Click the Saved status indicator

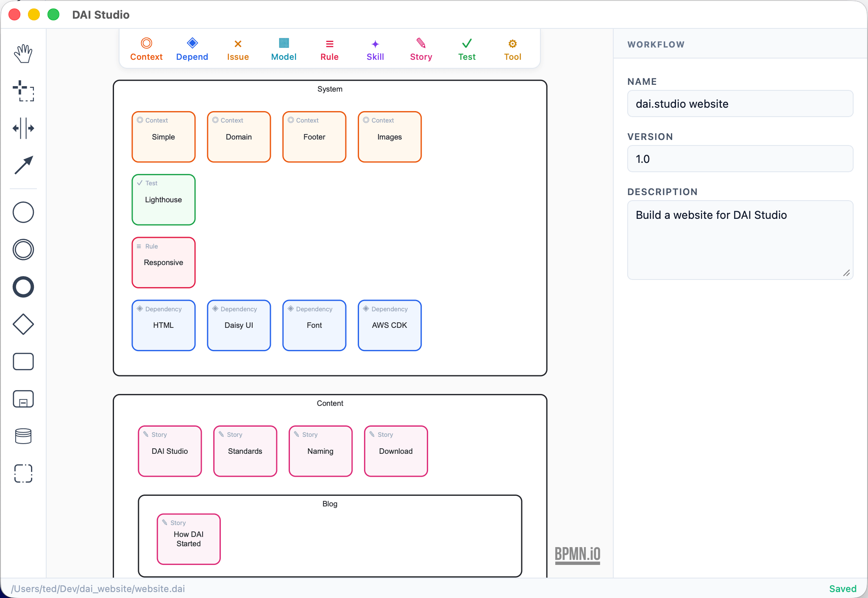pos(842,588)
